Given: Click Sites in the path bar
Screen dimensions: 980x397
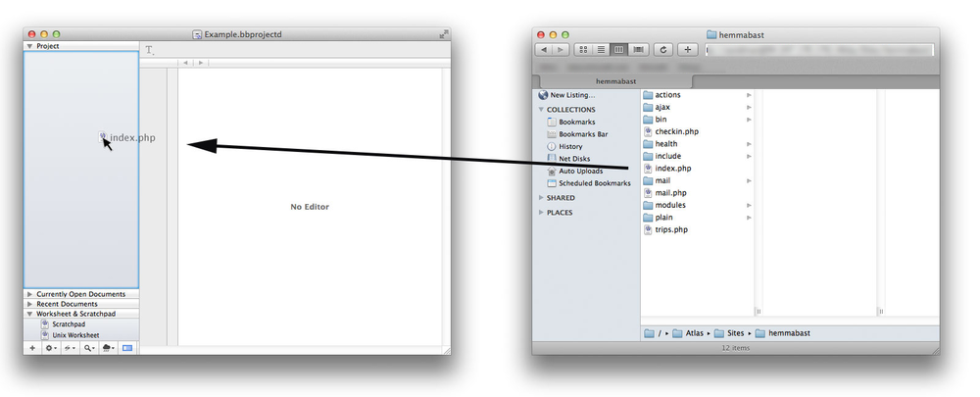Looking at the screenshot, I should click(x=729, y=333).
